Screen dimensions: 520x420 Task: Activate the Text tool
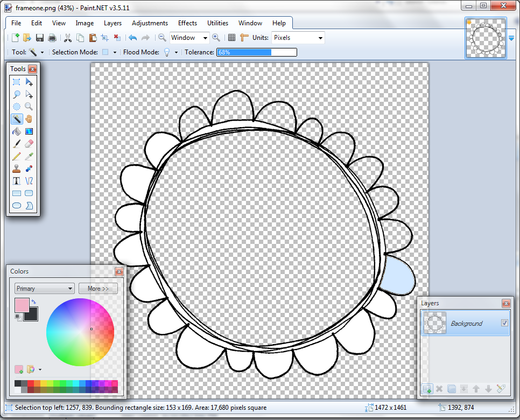click(17, 180)
